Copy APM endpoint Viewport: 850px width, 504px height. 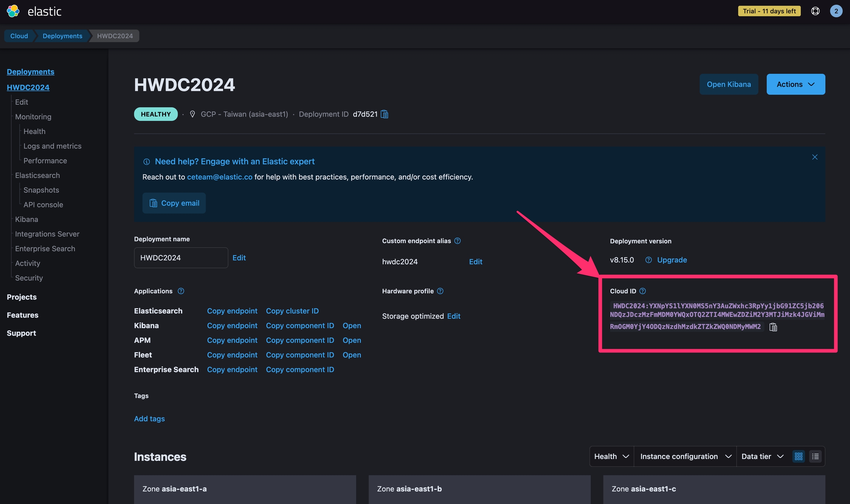tap(232, 340)
